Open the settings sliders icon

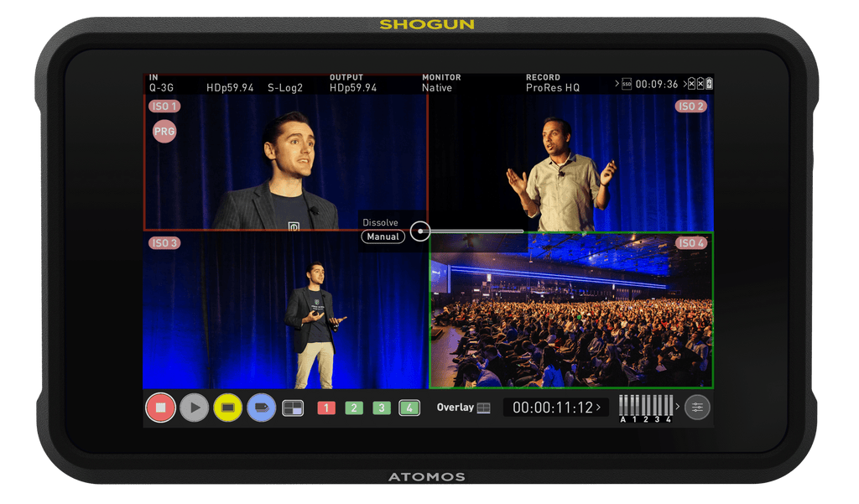(x=697, y=408)
